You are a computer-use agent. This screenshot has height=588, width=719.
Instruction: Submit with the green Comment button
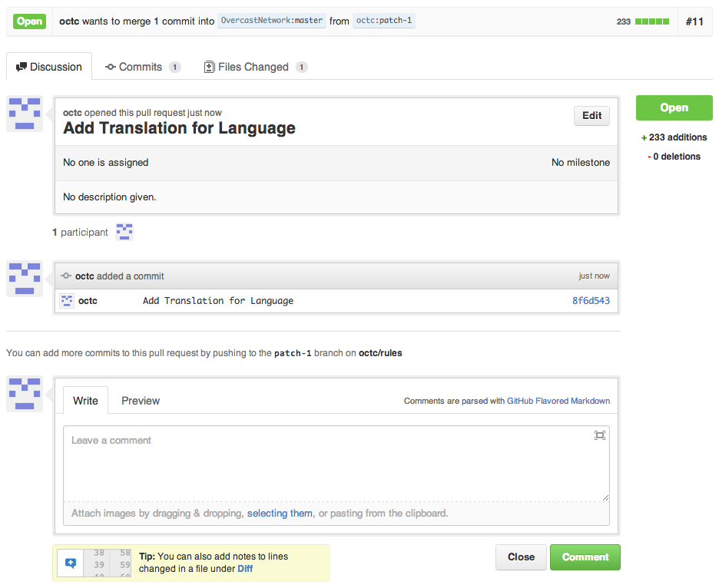click(x=585, y=557)
